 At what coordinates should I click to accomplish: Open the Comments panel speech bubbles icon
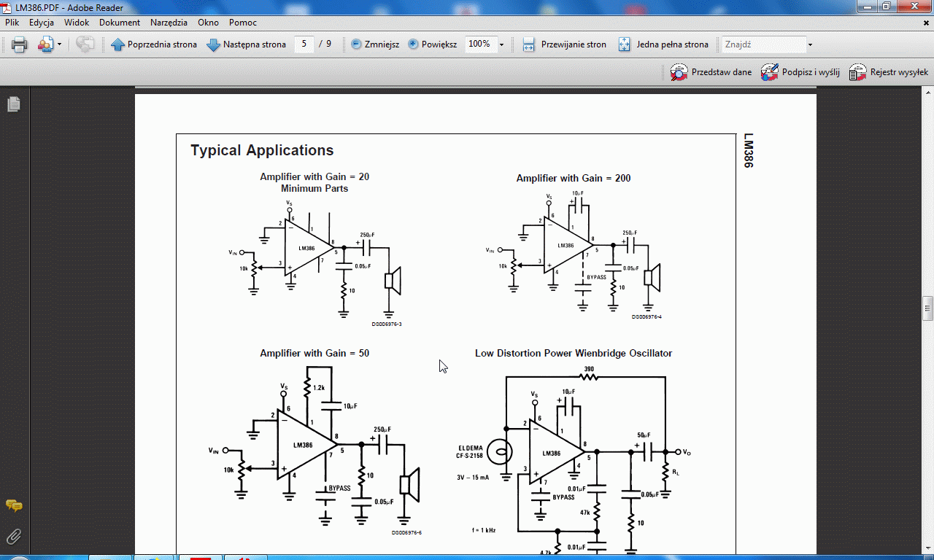[x=13, y=505]
